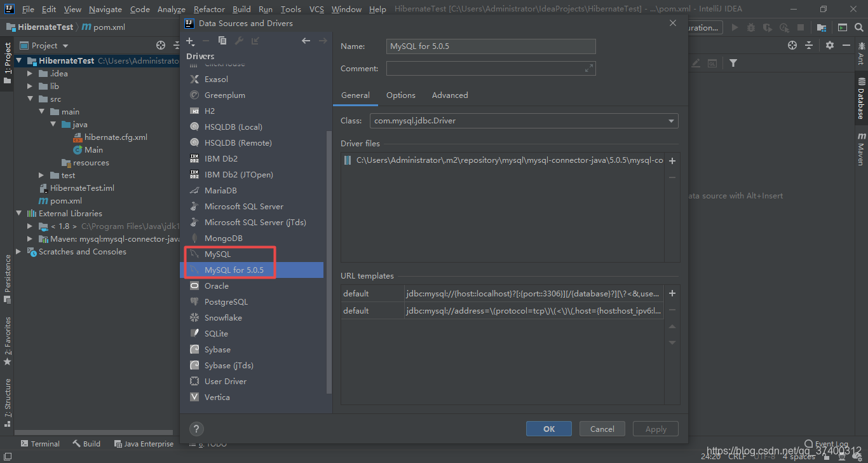Collapse the src folder
Screen dimensions: 868x463
pos(30,99)
